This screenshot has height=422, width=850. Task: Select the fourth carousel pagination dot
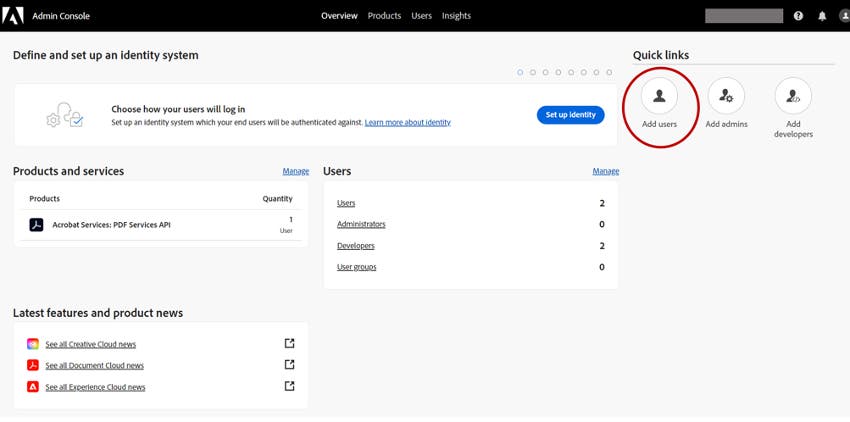(x=558, y=72)
